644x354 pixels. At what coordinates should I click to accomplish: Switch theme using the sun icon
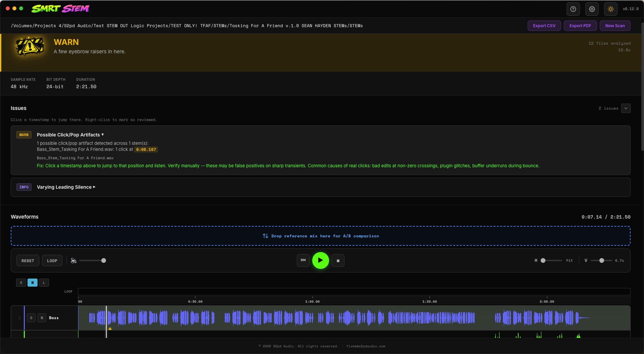610,9
